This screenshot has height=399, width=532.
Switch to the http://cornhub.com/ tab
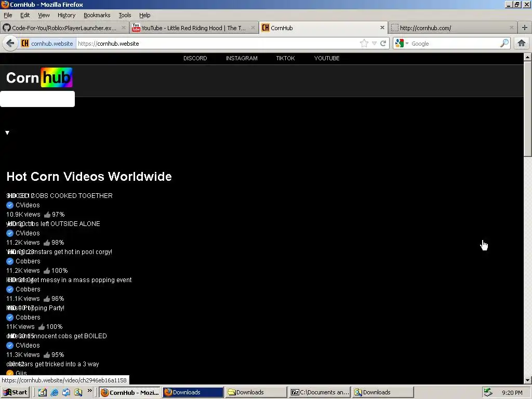pyautogui.click(x=453, y=28)
